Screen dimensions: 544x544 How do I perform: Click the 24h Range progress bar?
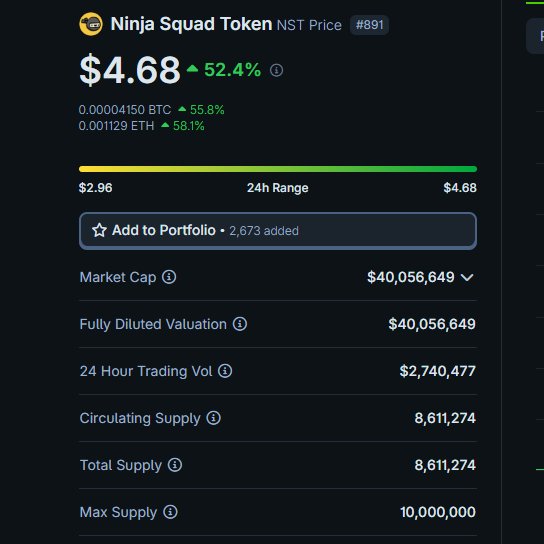(x=278, y=169)
